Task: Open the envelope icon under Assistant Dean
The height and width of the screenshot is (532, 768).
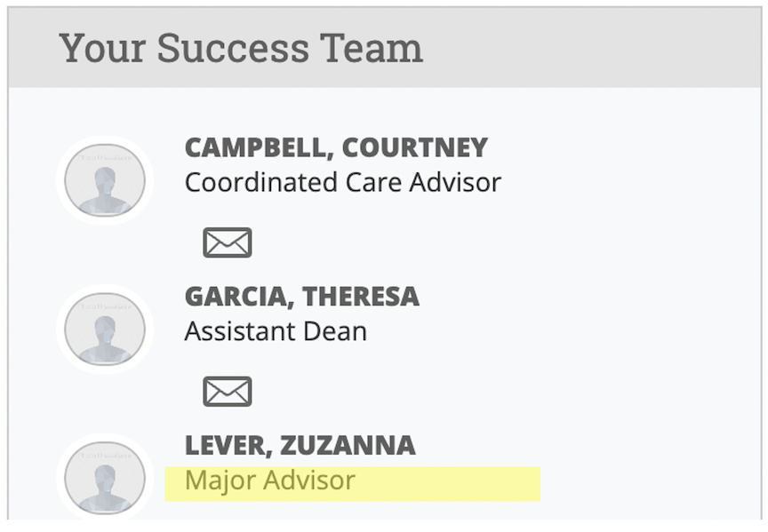Action: (228, 391)
